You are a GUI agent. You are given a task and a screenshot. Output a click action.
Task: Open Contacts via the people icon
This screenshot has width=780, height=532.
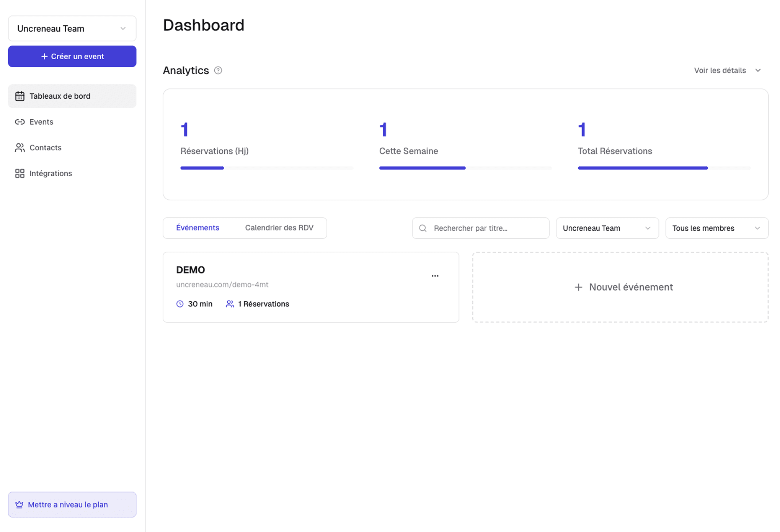click(x=20, y=148)
